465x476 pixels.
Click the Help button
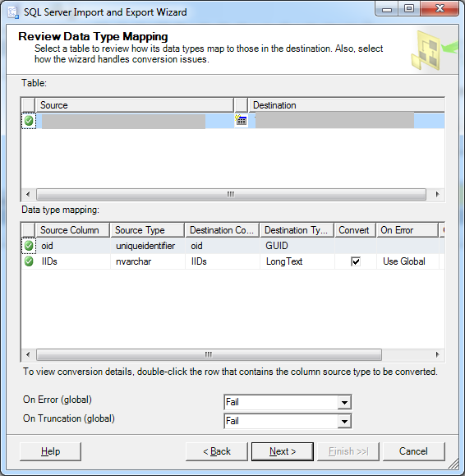click(51, 451)
